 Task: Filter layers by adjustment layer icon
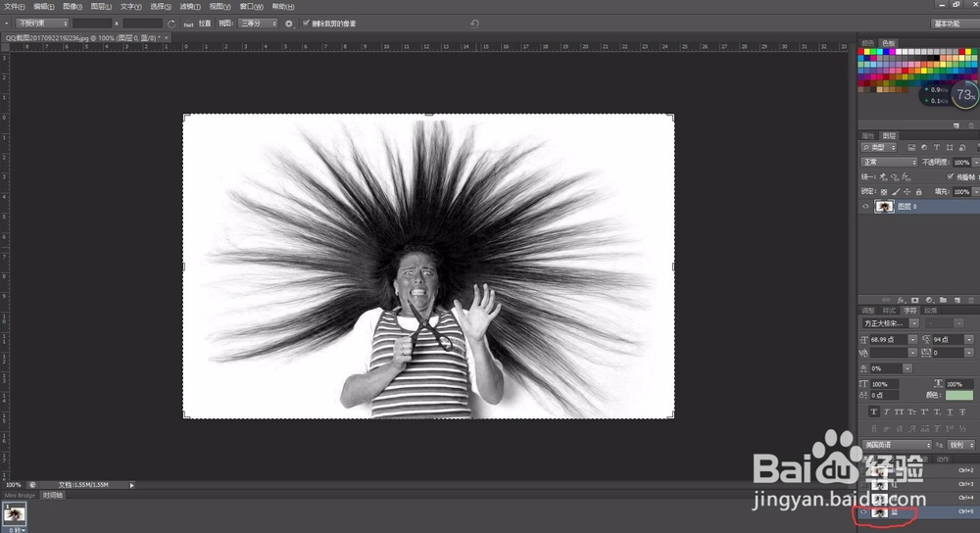coord(924,148)
